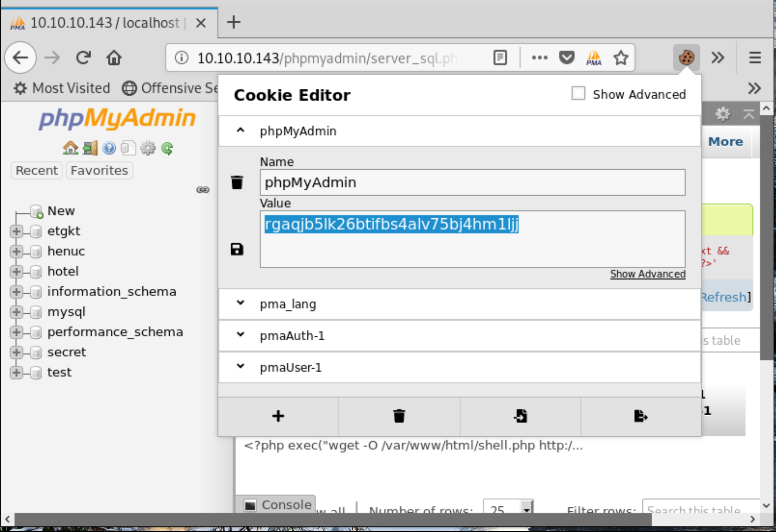Import cookies in Cookie Editor
The width and height of the screenshot is (776, 532).
[x=520, y=416]
